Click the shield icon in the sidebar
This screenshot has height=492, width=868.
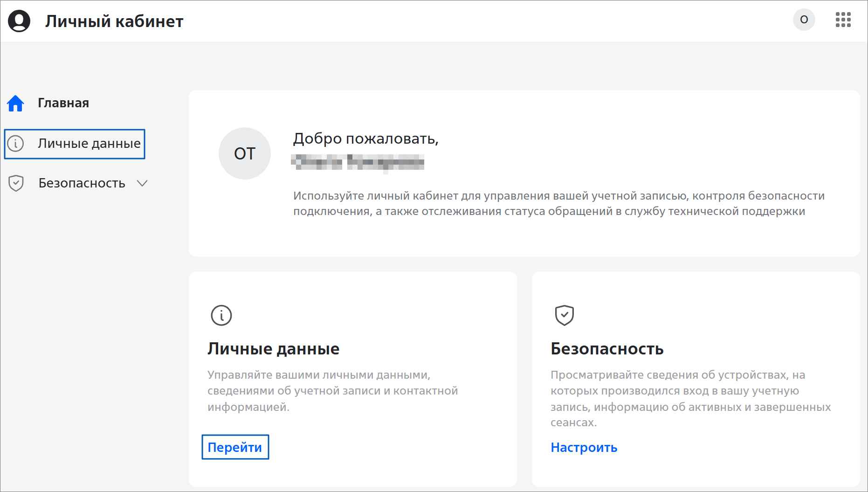(x=16, y=183)
